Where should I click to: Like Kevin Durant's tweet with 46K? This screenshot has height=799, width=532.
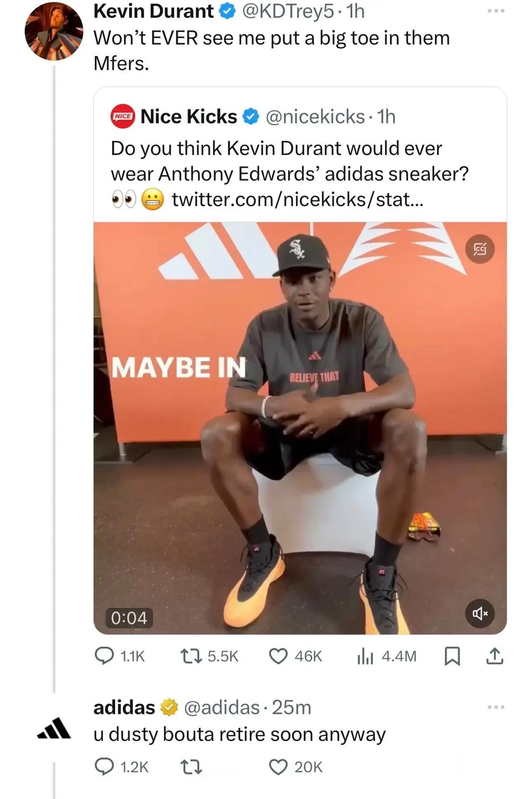278,656
